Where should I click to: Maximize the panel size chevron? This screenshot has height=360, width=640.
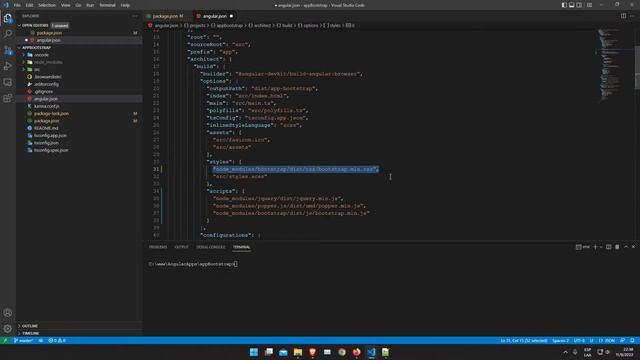(x=626, y=247)
